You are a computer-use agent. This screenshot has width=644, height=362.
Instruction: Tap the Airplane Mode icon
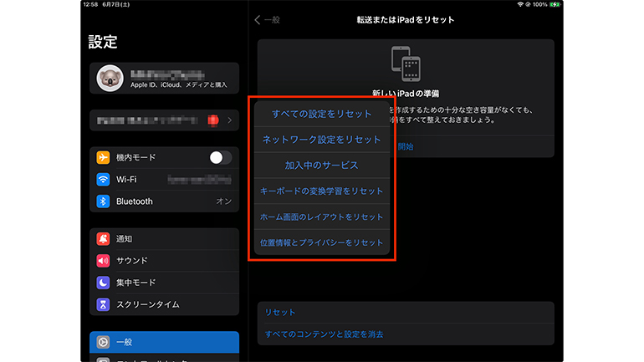coord(103,158)
